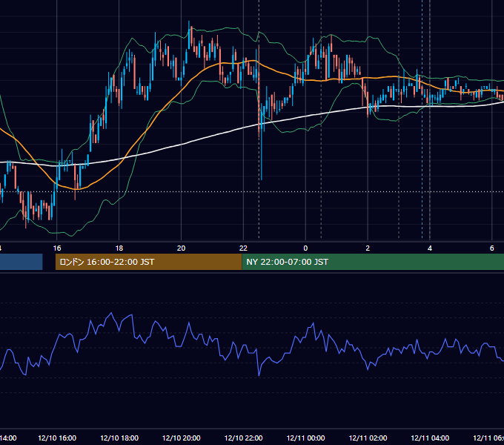Screen dimensions: 504x445
Task: Select the hour label 4 on the upper time axis
Action: (430, 248)
